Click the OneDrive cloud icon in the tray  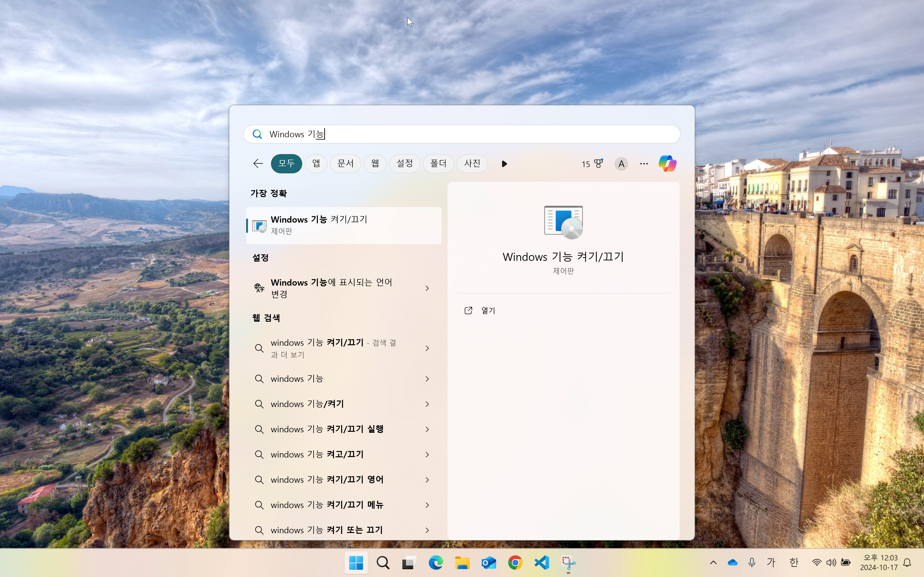pyautogui.click(x=732, y=562)
